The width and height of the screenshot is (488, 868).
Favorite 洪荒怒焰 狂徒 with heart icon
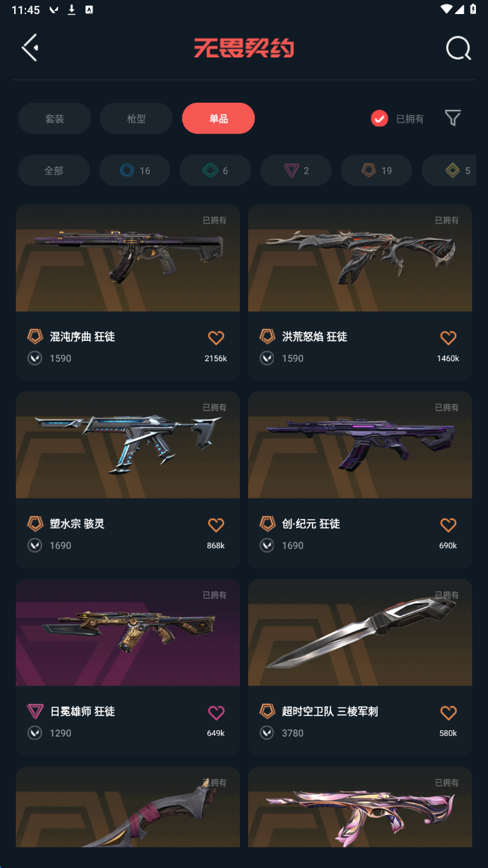[x=448, y=338]
